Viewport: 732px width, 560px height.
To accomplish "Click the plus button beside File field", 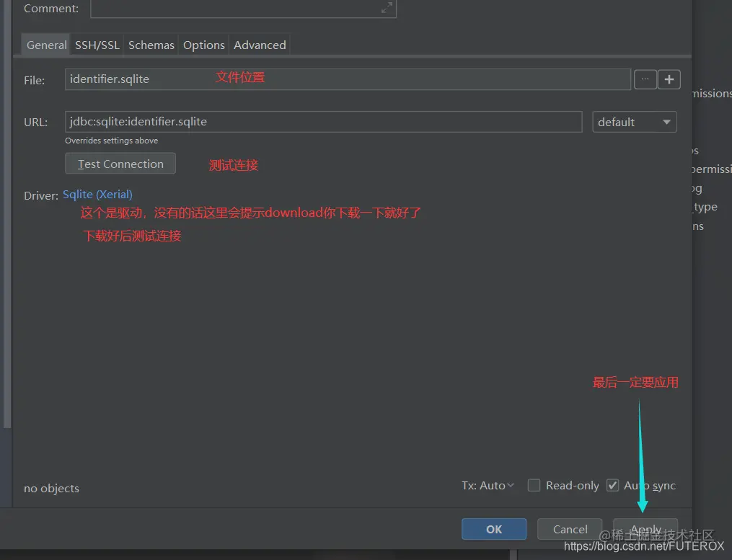I will 669,79.
